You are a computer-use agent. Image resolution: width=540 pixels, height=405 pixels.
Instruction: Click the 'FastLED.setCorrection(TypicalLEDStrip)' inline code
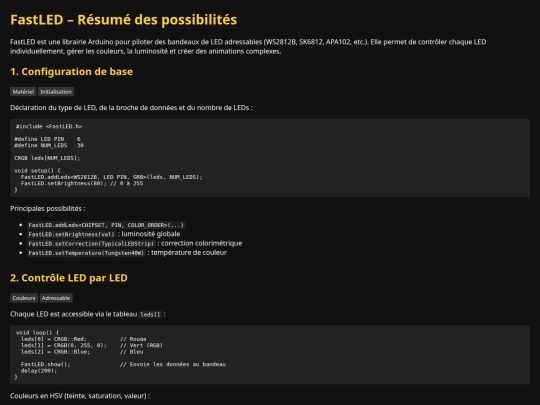91,243
